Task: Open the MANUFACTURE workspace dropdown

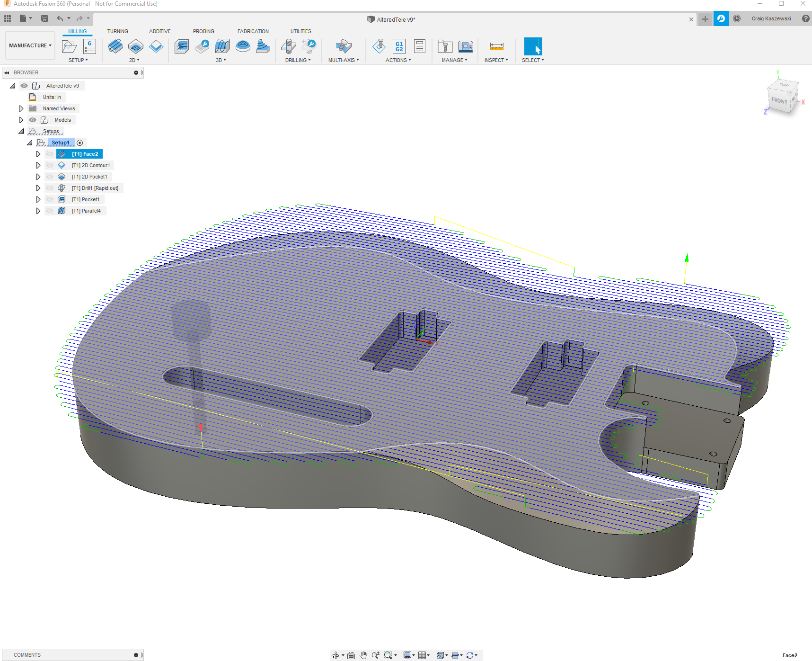Action: click(x=30, y=45)
